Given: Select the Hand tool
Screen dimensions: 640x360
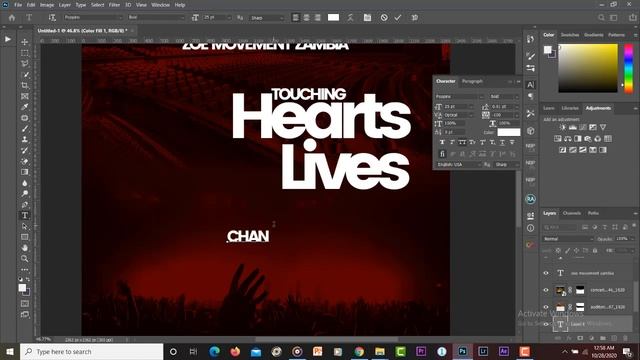Looking at the screenshot, I should click(25, 248).
